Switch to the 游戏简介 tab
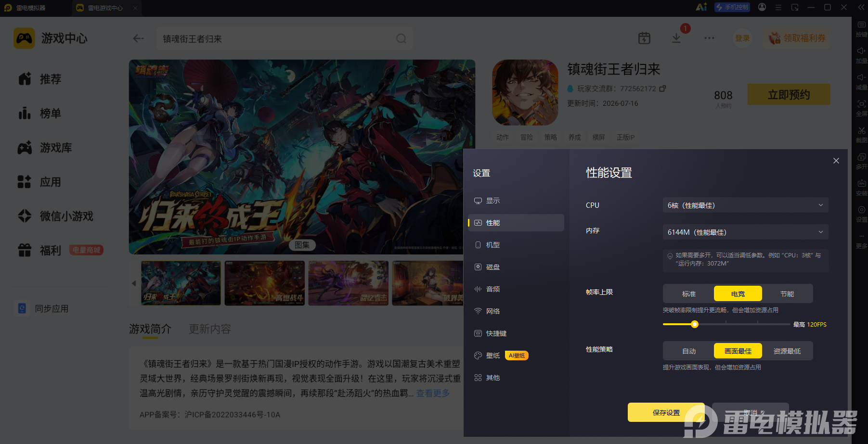Screen dimensions: 868x444 (x=150, y=329)
